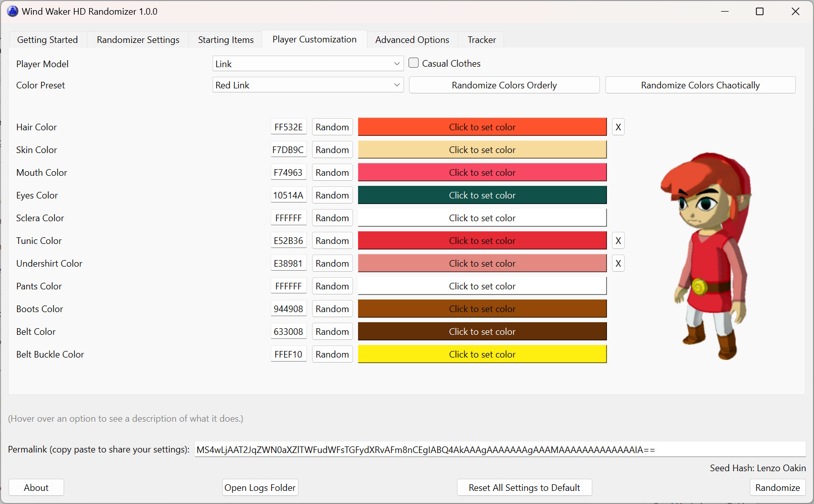The width and height of the screenshot is (814, 504).
Task: Open the Randomizer Settings tab
Action: point(138,40)
